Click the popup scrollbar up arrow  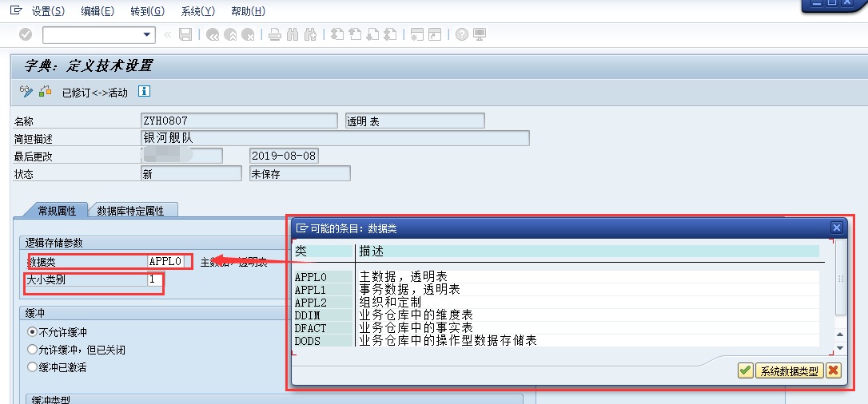coord(840,335)
